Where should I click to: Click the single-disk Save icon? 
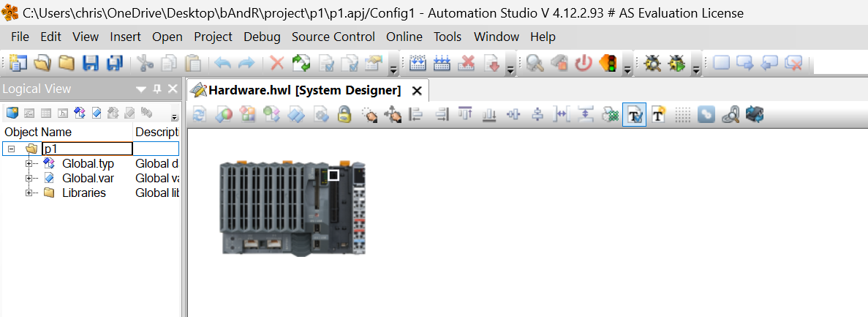point(91,63)
